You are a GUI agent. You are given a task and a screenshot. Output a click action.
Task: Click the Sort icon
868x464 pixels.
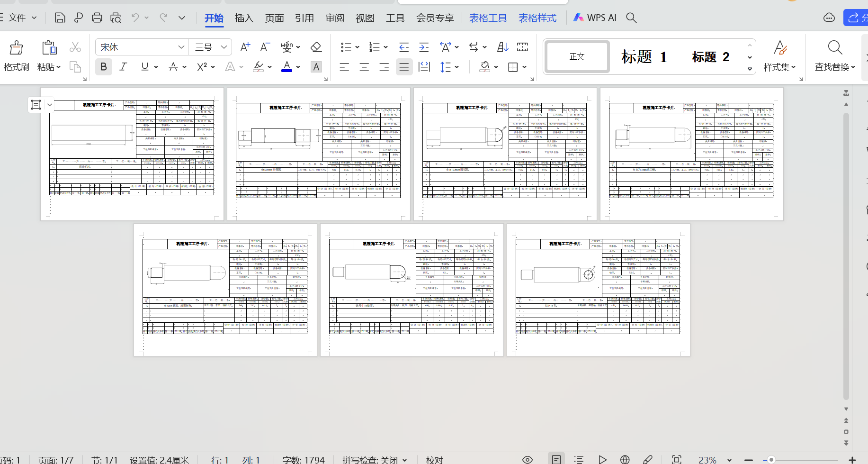point(502,47)
